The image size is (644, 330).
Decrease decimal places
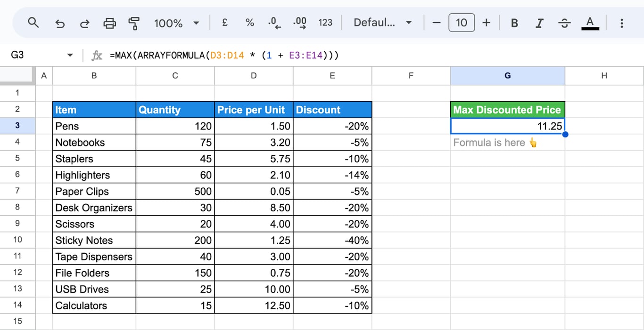[x=274, y=23]
